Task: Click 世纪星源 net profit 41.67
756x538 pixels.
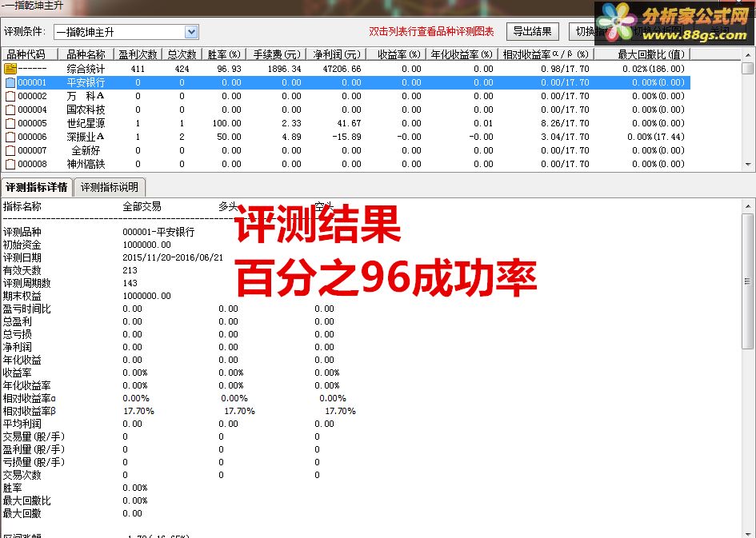Action: [x=349, y=123]
